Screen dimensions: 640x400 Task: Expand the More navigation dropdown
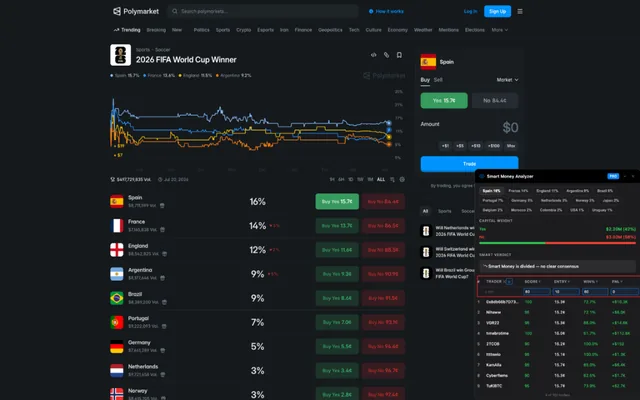(500, 30)
